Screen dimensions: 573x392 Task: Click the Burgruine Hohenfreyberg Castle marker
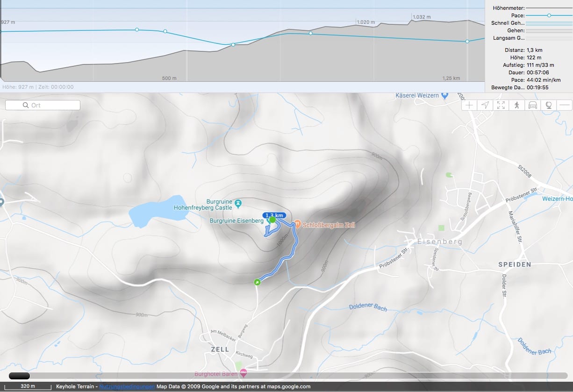[238, 203]
